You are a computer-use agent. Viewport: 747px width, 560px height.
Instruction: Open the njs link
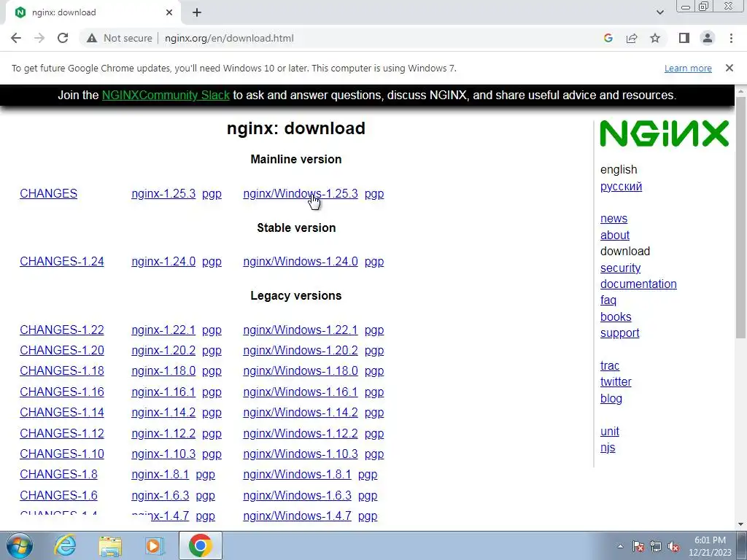click(x=608, y=448)
